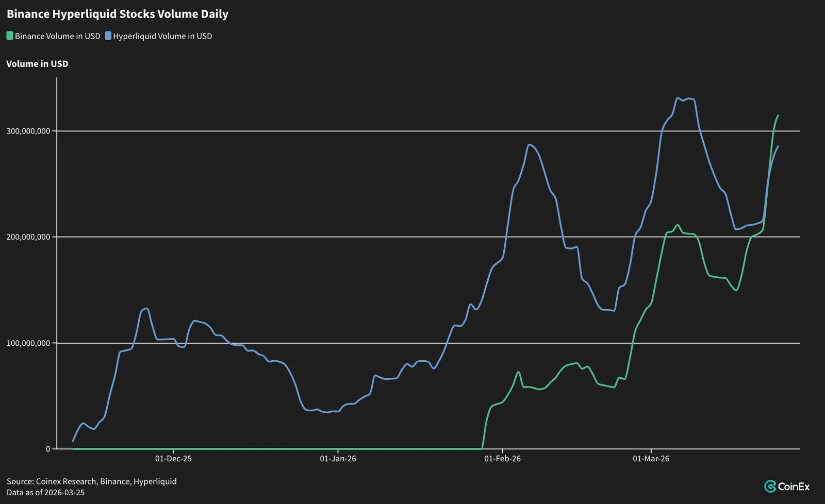Click the 0 y-axis label

coord(48,449)
